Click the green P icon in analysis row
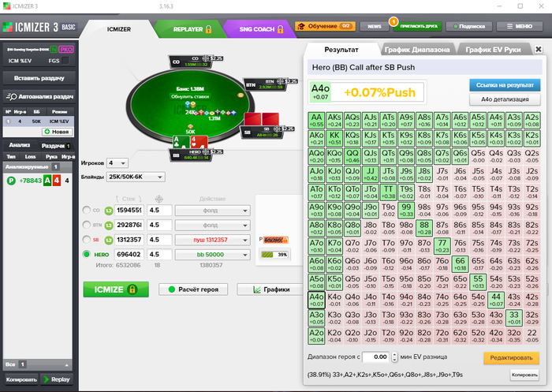This screenshot has height=392, width=552. click(11, 181)
